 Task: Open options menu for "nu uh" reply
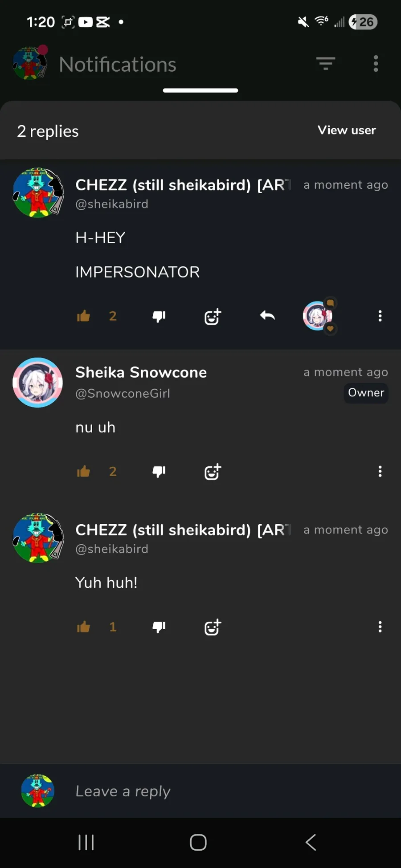[380, 471]
